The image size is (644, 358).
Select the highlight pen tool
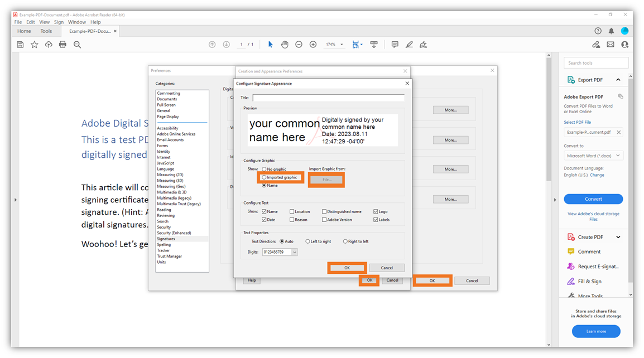click(409, 45)
